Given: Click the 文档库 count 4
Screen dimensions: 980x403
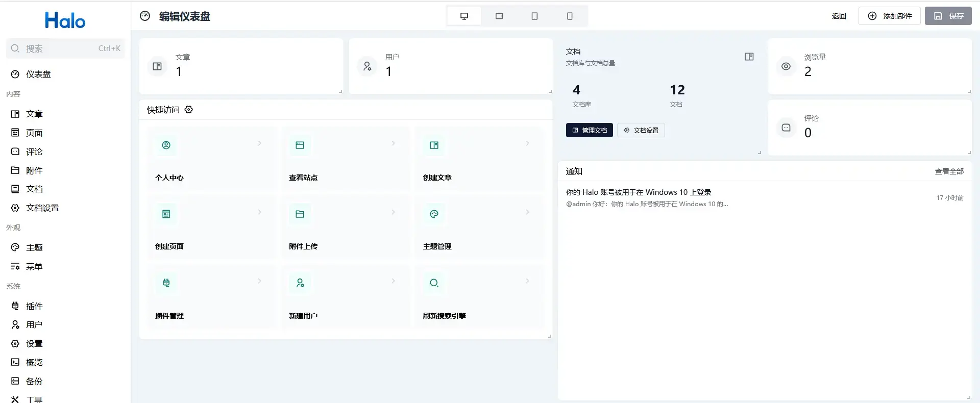Looking at the screenshot, I should (x=576, y=90).
